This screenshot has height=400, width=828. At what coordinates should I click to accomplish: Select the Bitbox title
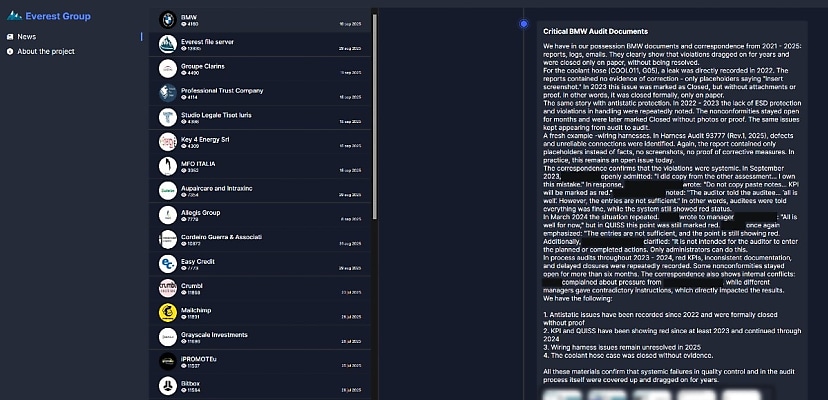point(190,383)
